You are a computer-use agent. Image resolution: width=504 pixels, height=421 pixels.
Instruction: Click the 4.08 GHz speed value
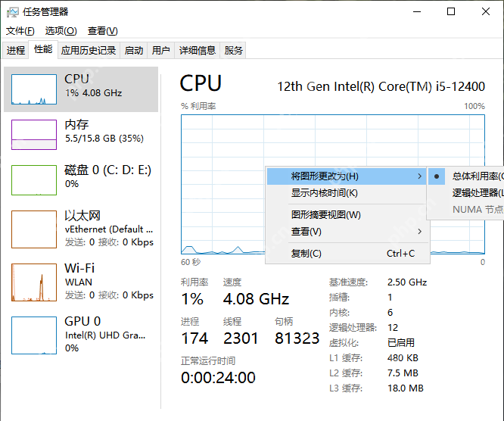tap(257, 299)
